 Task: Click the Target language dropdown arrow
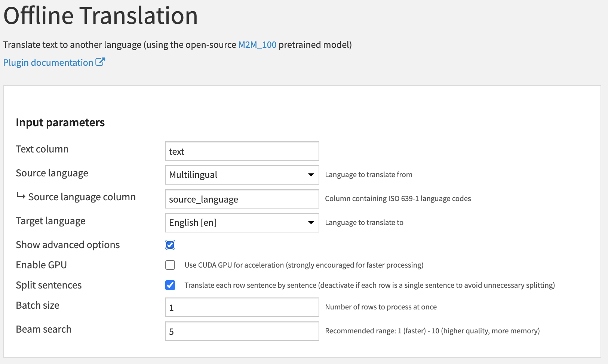[311, 222]
